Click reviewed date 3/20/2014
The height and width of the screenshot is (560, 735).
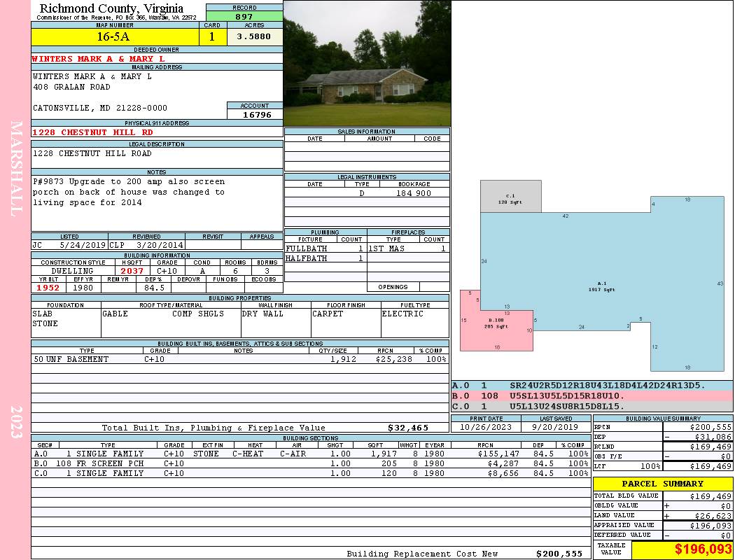pos(160,244)
